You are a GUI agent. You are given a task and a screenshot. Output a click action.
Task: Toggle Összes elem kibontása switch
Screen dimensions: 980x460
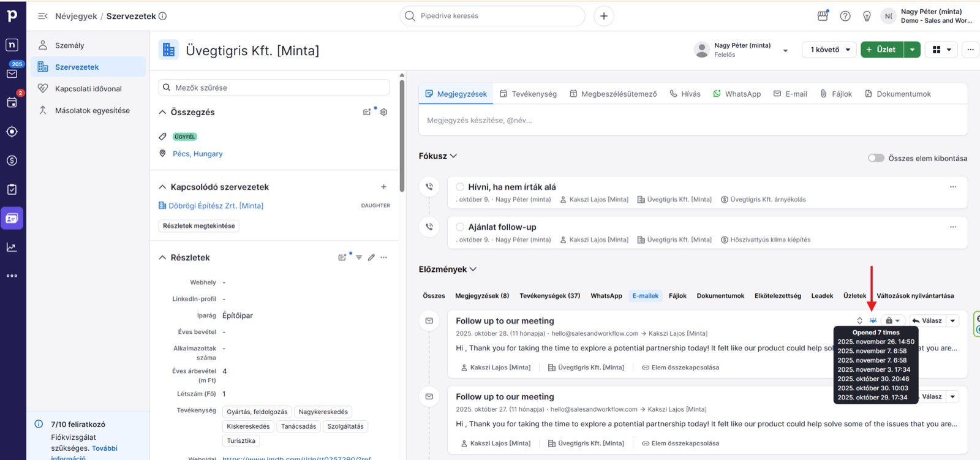(876, 158)
